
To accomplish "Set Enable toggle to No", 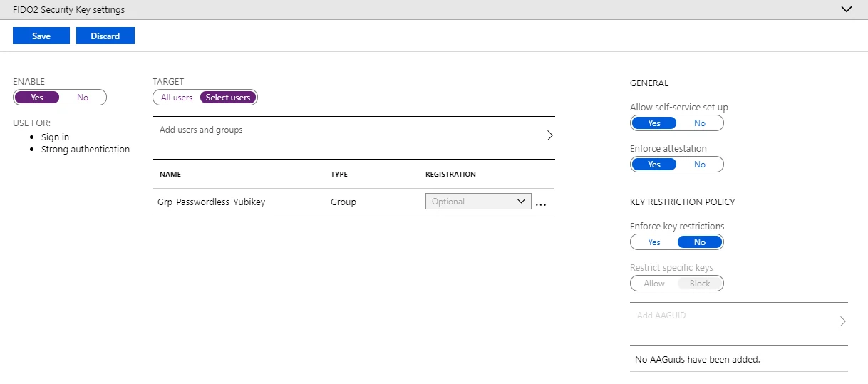I will (83, 98).
